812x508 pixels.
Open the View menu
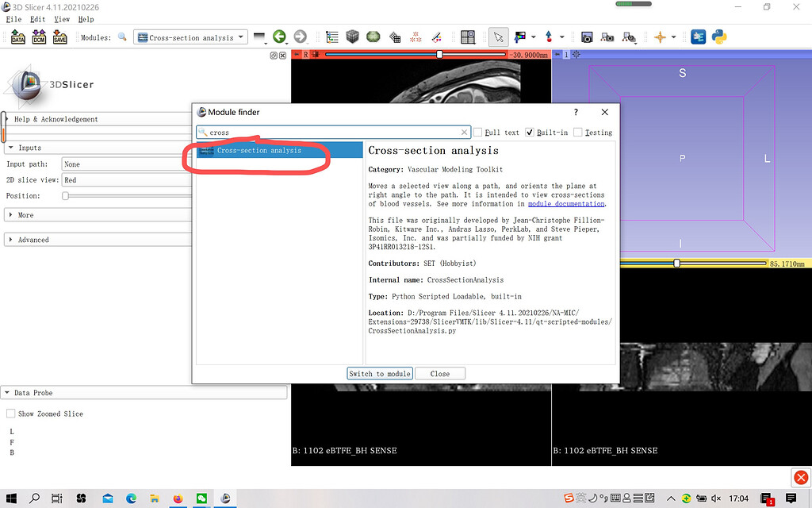point(62,19)
